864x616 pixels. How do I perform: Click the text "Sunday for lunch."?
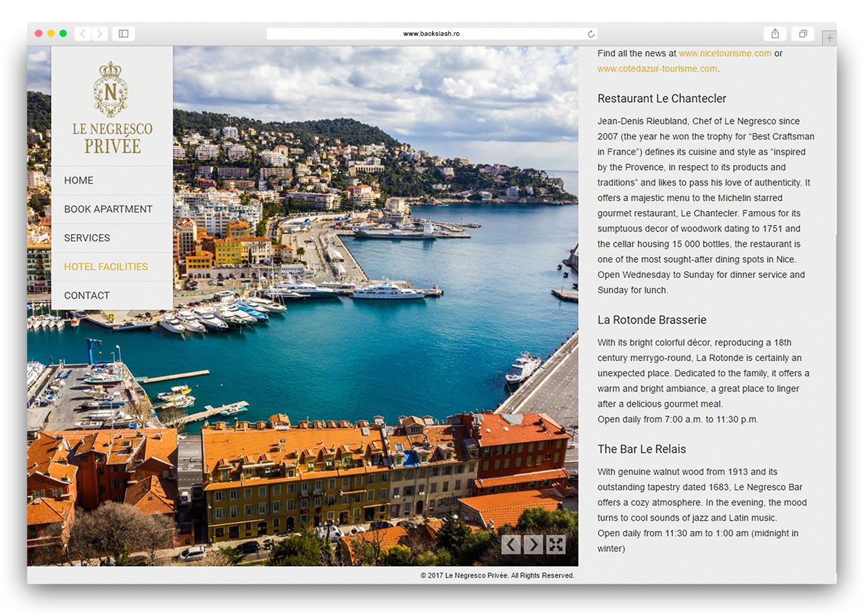(x=632, y=291)
